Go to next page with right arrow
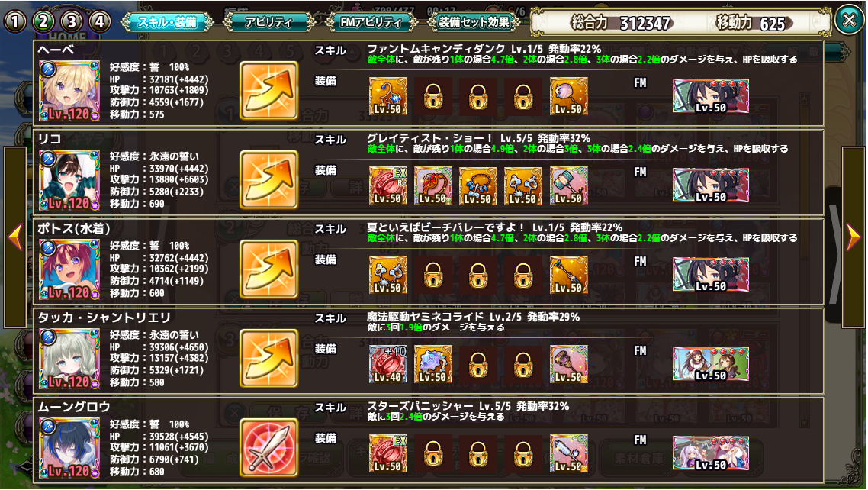The width and height of the screenshot is (868, 490). click(x=853, y=237)
